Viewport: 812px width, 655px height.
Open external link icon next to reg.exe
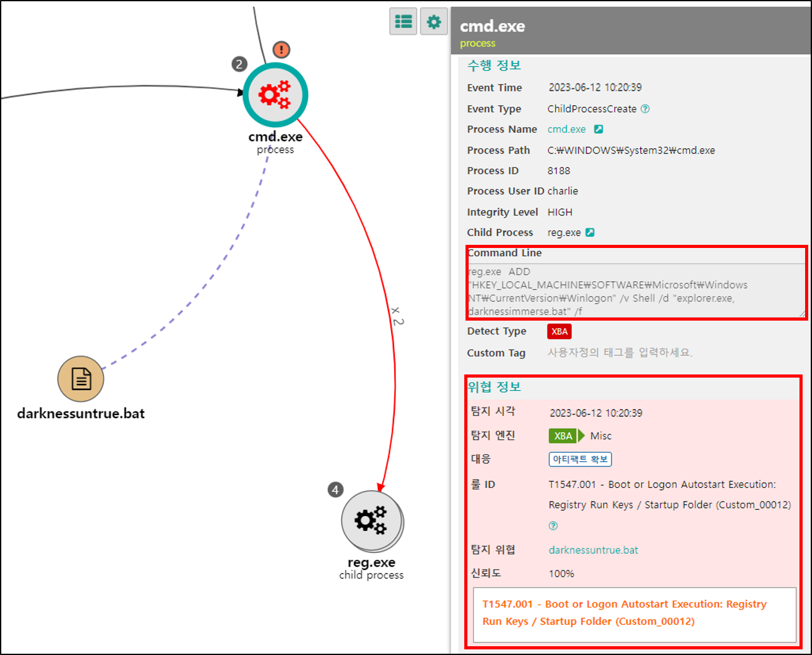(590, 232)
